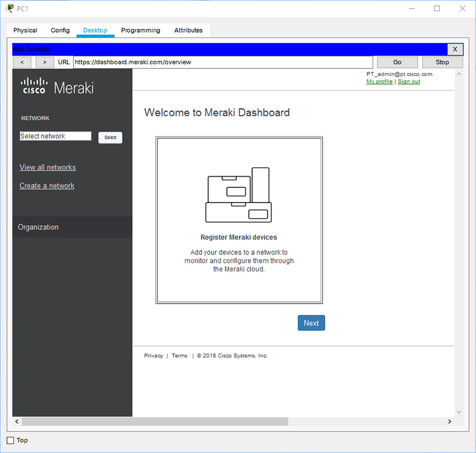Click the blue Next button

(311, 323)
